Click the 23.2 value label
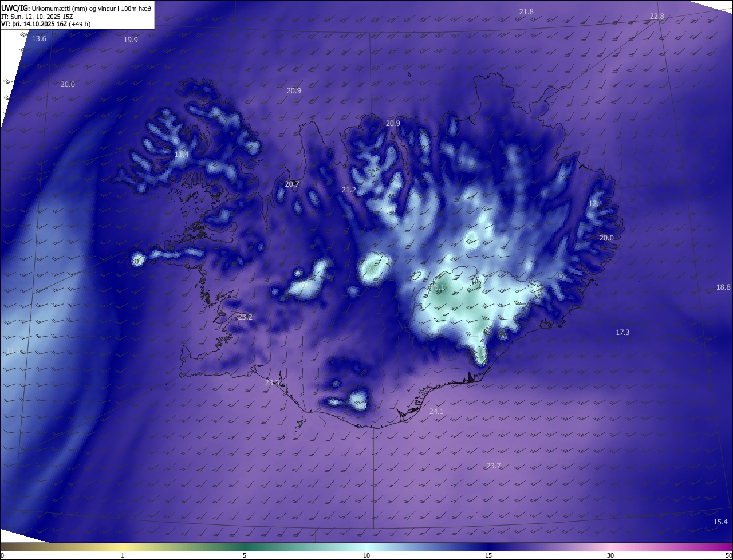Viewport: 733px width, 560px height. click(x=245, y=317)
